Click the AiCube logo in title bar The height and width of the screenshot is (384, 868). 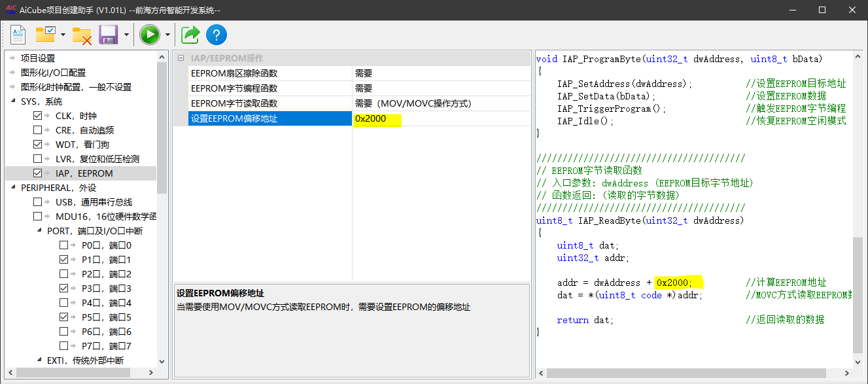coord(10,10)
